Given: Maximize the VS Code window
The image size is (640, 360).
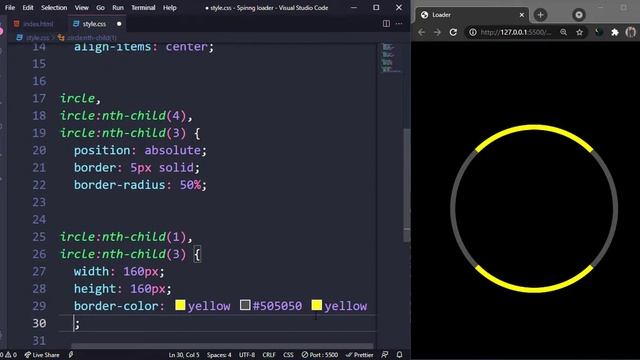Looking at the screenshot, I should click(x=376, y=7).
